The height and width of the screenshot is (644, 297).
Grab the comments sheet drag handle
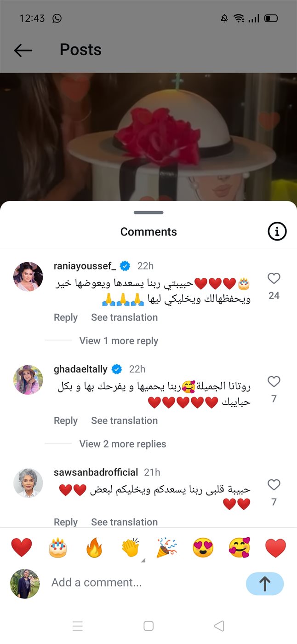[x=148, y=213]
